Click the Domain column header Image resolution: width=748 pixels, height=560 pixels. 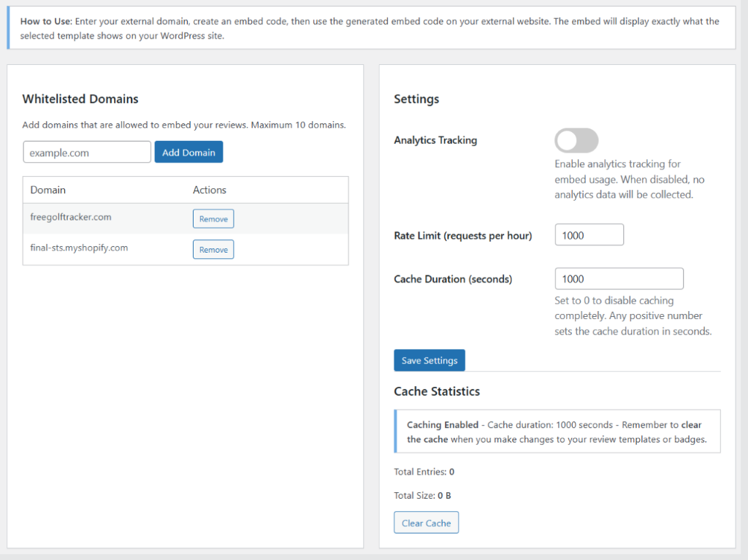[x=48, y=190]
